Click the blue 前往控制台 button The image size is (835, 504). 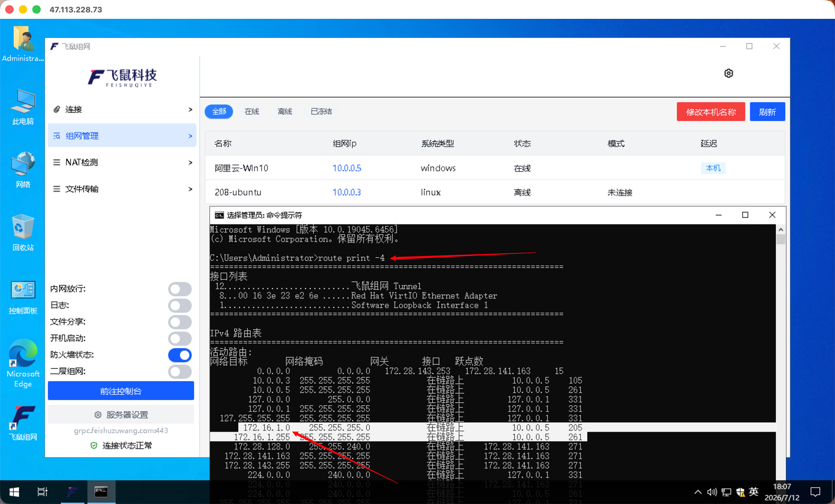[x=121, y=391]
